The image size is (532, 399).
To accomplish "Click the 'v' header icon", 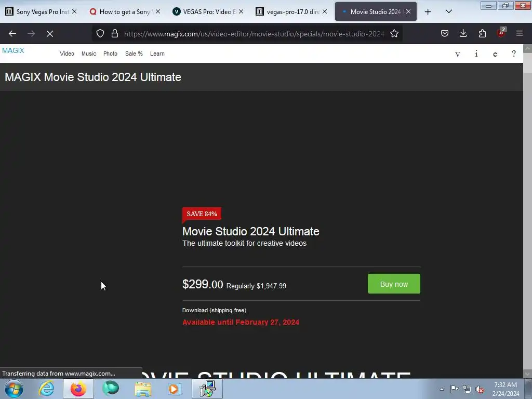I will coord(457,54).
